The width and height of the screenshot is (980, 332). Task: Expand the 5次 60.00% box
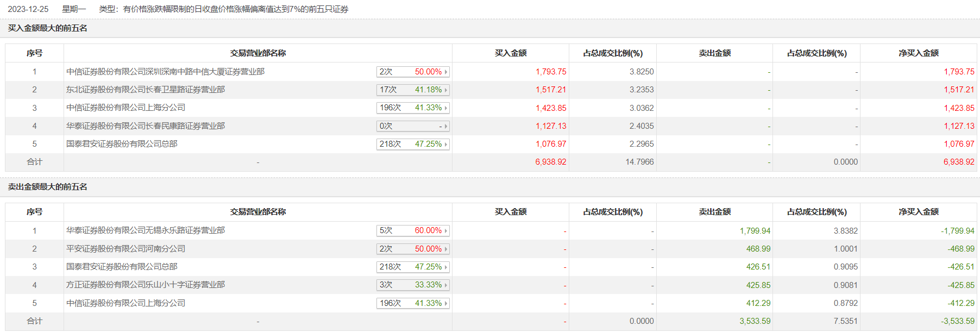click(x=413, y=230)
